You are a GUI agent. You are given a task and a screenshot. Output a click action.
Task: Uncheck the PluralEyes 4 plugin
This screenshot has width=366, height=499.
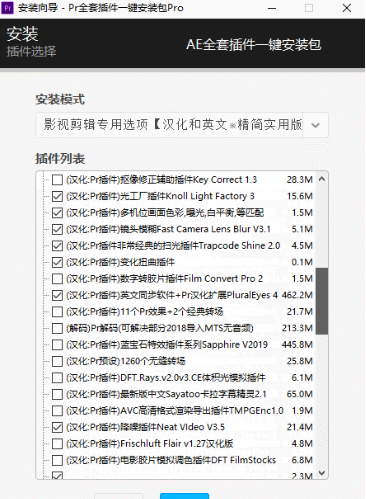coord(57,295)
